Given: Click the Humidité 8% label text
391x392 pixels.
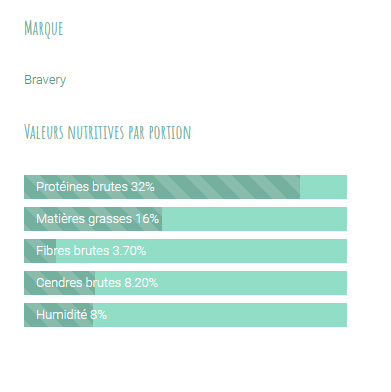Looking at the screenshot, I should click(x=71, y=315).
